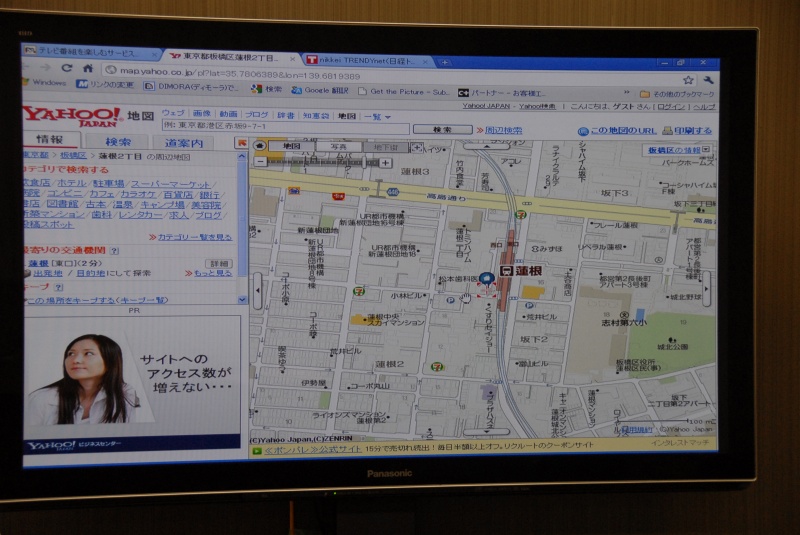Go to the browser home page
Image resolution: width=800 pixels, height=535 pixels.
tap(88, 68)
